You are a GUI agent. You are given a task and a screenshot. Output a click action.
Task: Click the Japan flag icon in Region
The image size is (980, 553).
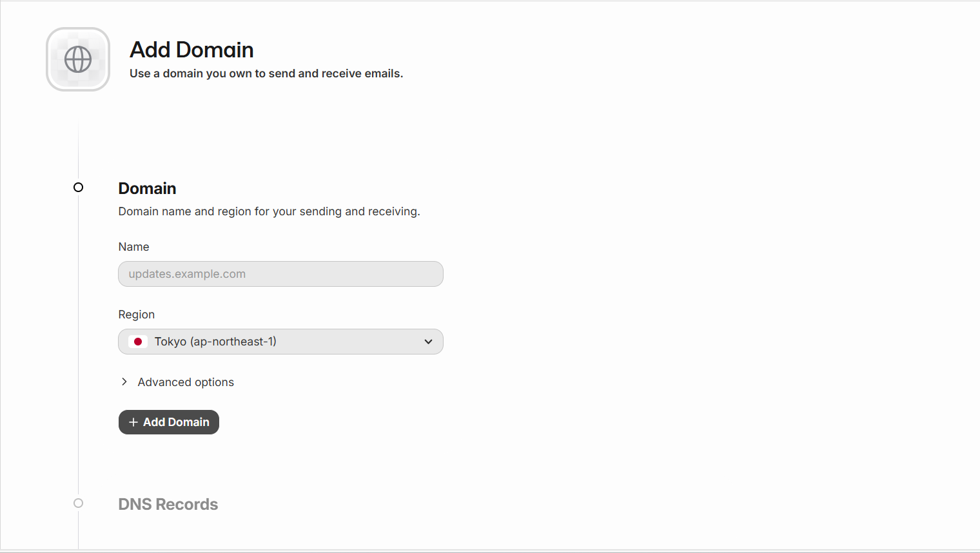point(138,342)
